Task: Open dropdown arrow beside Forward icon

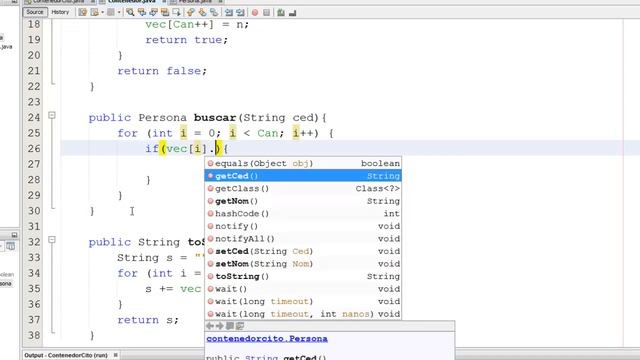Action: tap(119, 13)
